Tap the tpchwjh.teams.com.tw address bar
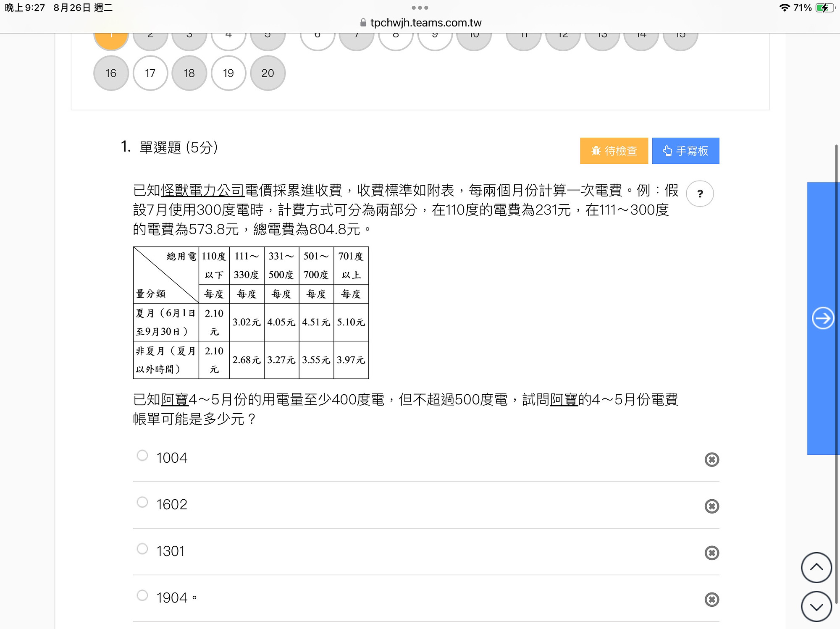The width and height of the screenshot is (840, 629). [x=420, y=23]
